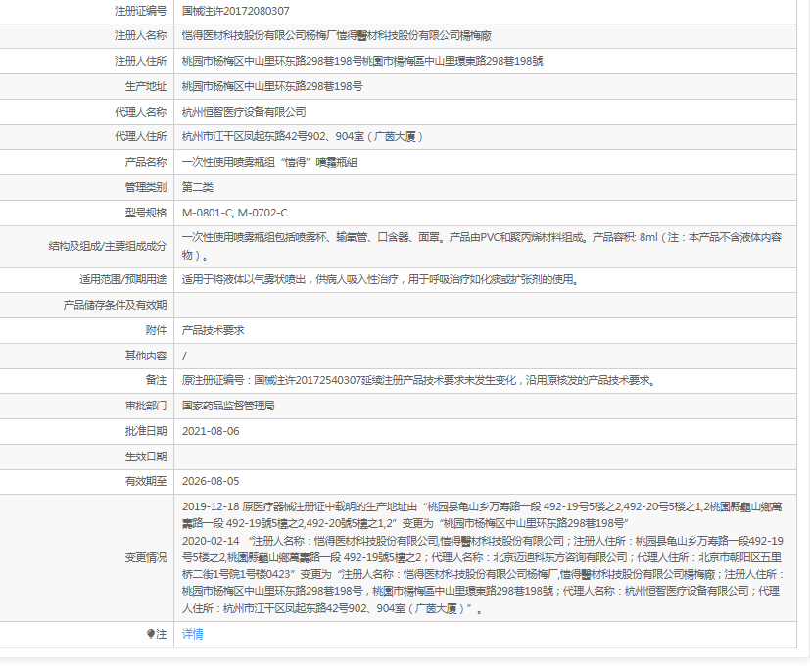Image resolution: width=810 pixels, height=672 pixels.
Task: Click the 产品储存条件及有效期 label
Action: [x=115, y=305]
